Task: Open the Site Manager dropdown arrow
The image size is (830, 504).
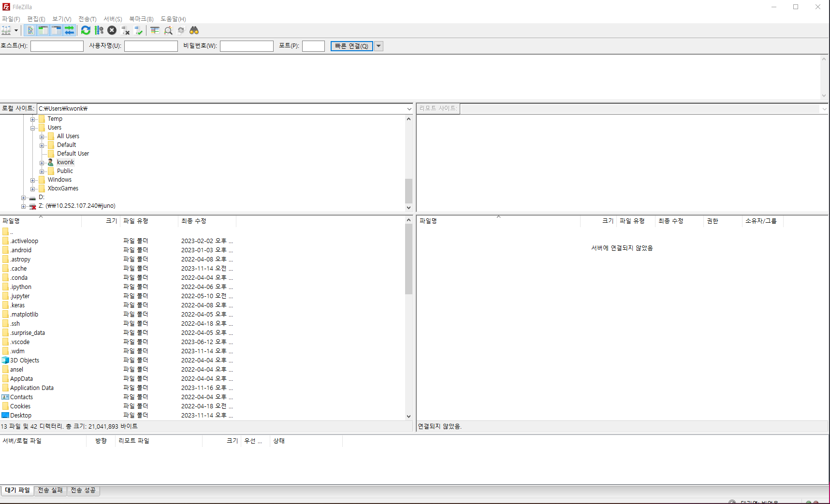Action: (16, 30)
